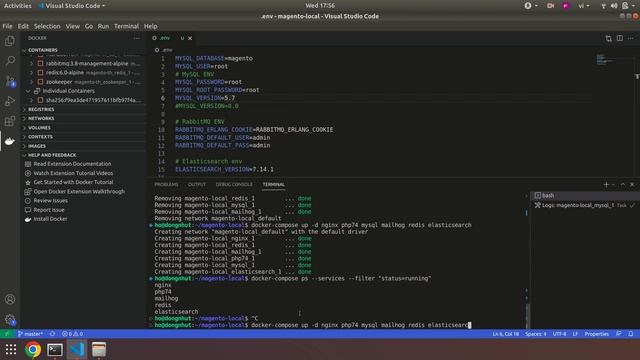Image resolution: width=640 pixels, height=360 pixels.
Task: Change end of line sequence LF
Action: (575, 334)
